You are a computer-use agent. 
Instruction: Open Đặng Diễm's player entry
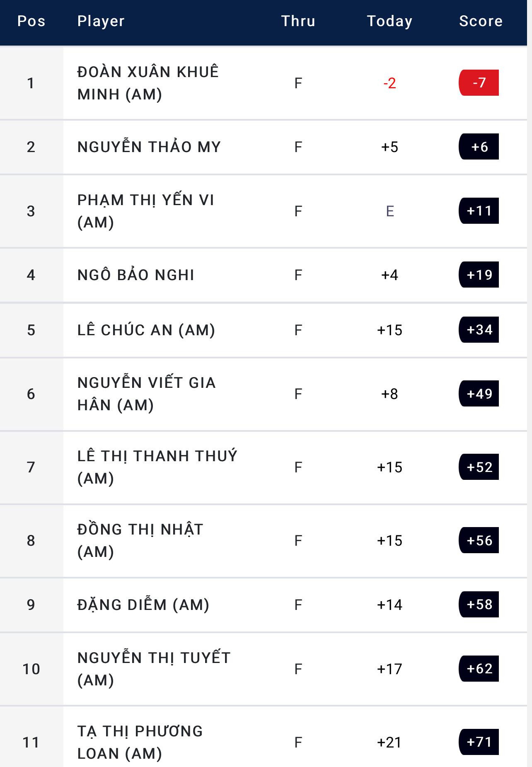143,605
